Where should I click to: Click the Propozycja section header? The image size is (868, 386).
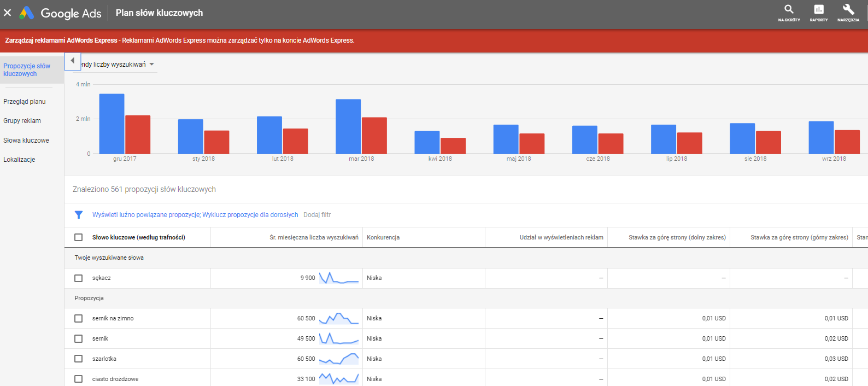(89, 298)
